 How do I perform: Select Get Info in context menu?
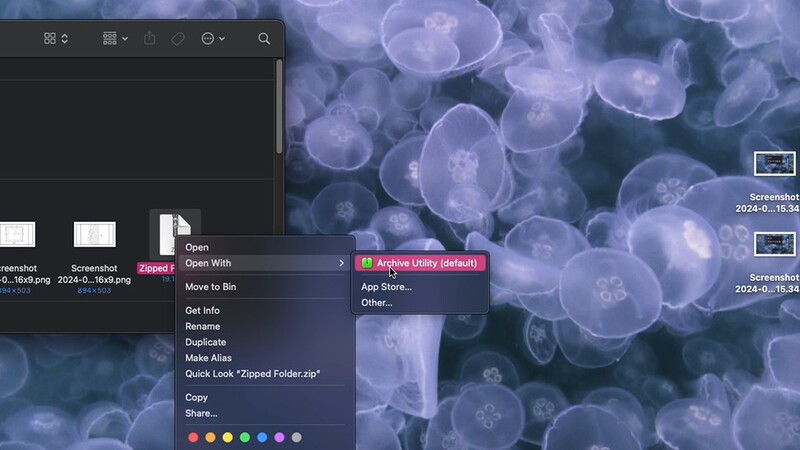coord(202,311)
